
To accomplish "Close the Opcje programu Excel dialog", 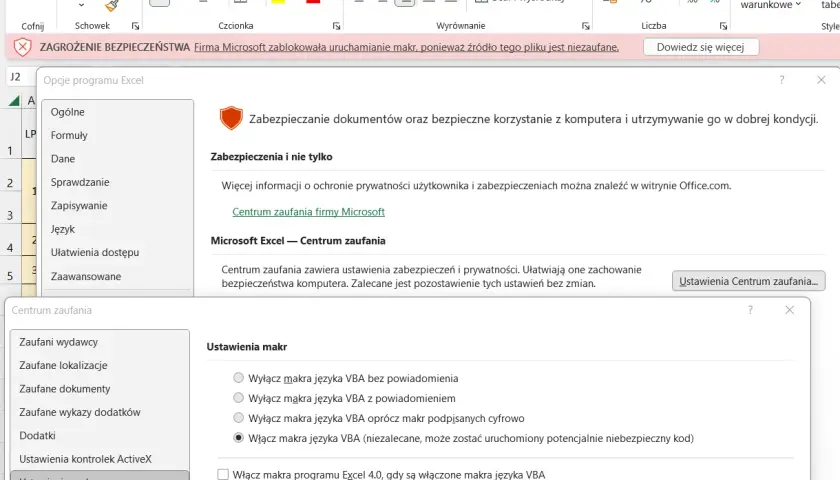I will click(x=821, y=80).
